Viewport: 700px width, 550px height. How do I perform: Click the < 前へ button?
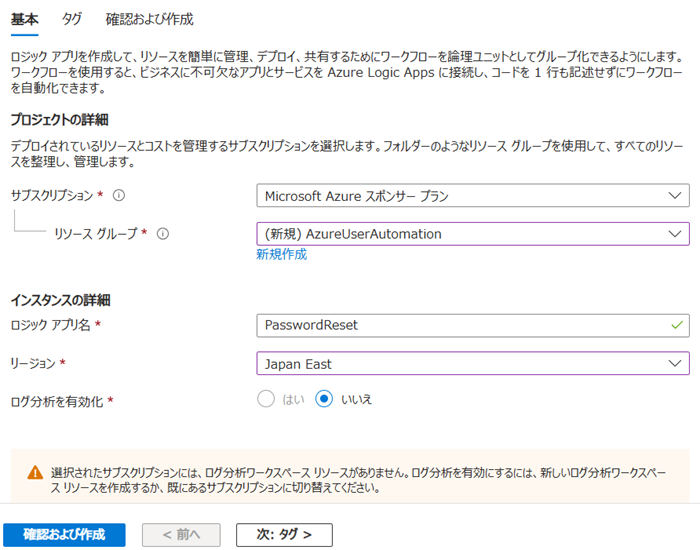pyautogui.click(x=181, y=535)
